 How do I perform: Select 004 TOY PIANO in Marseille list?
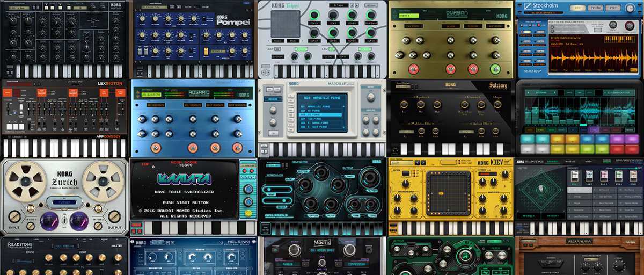[320, 119]
